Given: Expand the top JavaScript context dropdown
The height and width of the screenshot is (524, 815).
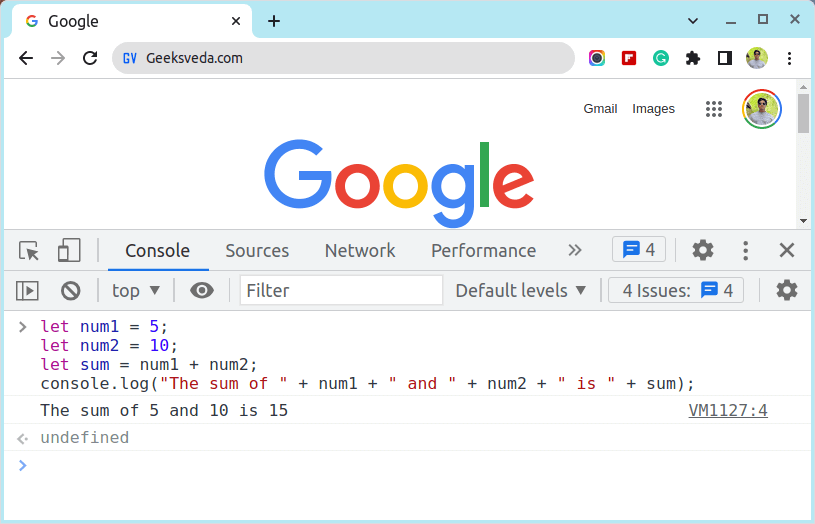Looking at the screenshot, I should [136, 291].
